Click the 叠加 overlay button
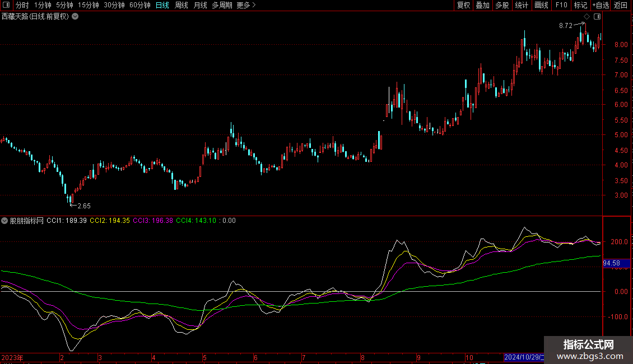 pyautogui.click(x=482, y=5)
